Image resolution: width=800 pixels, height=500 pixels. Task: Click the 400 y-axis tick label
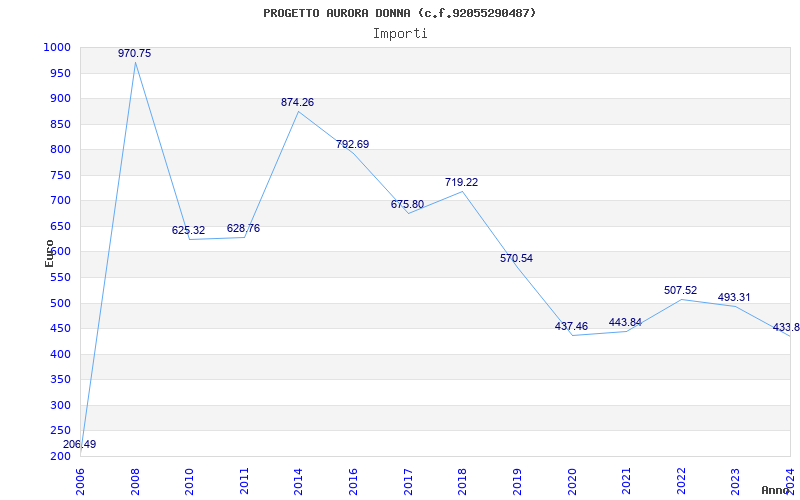coord(60,354)
